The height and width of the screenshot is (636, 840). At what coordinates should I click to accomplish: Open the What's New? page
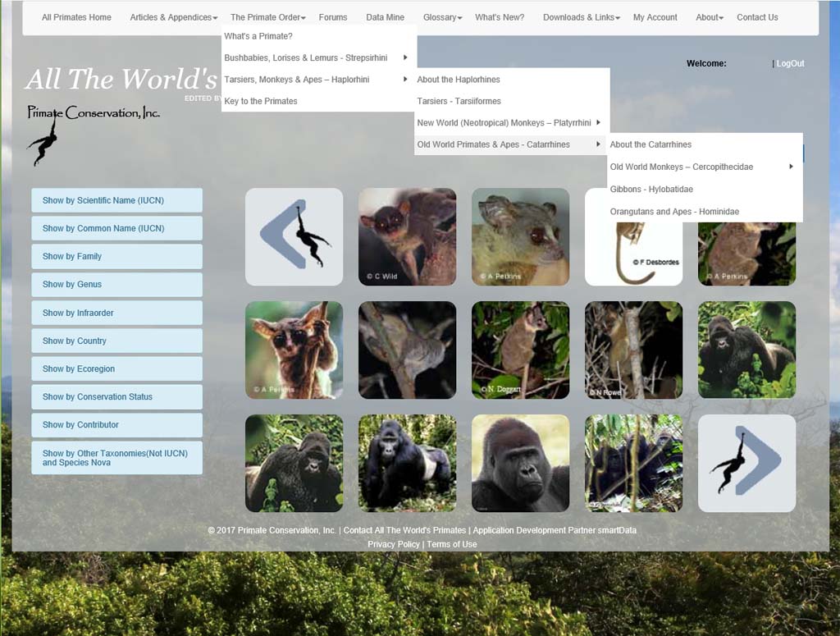tap(500, 17)
